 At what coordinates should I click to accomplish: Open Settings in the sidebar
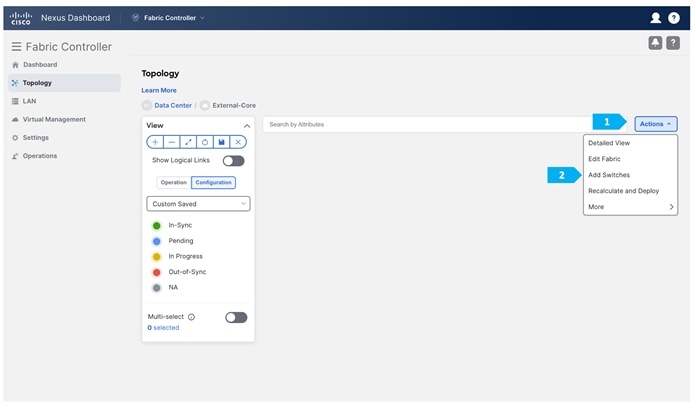(x=36, y=138)
